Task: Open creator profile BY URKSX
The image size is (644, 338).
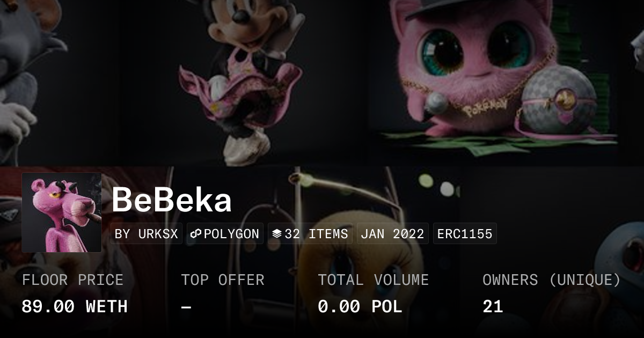Action: point(147,234)
